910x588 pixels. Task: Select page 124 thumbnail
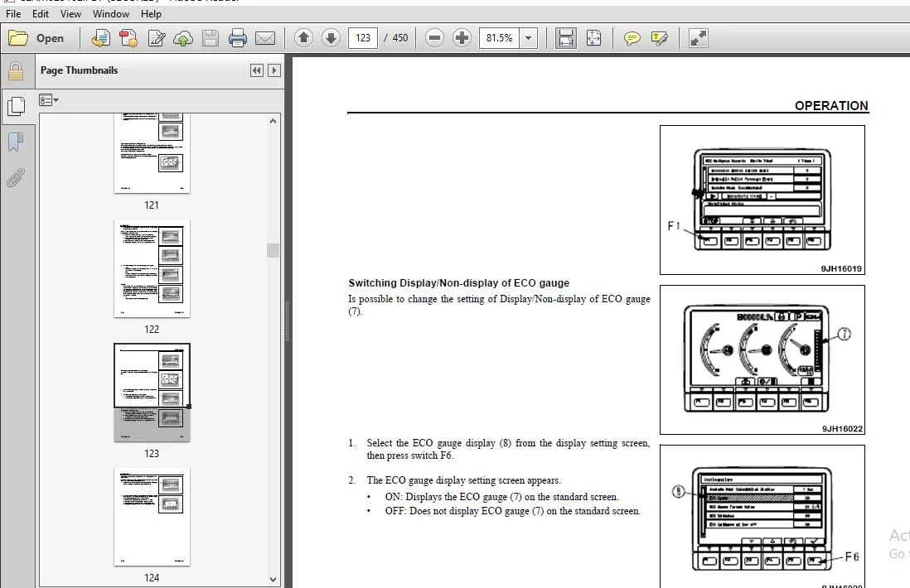pyautogui.click(x=152, y=517)
